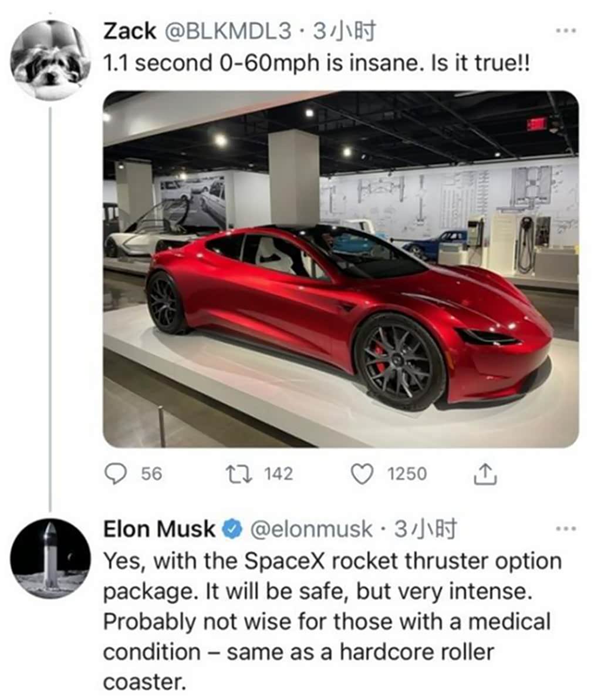The width and height of the screenshot is (601, 700).
Task: Reply to Zack's tweet via comment icon
Action: pyautogui.click(x=117, y=474)
